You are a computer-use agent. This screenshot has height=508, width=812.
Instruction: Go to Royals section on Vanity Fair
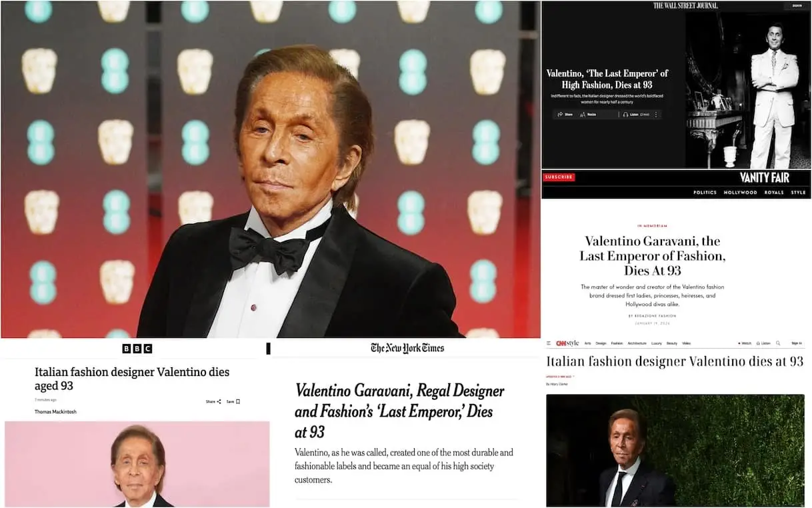(x=773, y=193)
